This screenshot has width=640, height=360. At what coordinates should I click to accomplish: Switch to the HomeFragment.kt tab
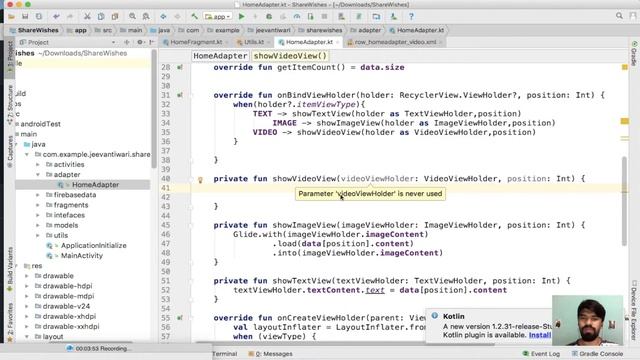click(x=192, y=42)
